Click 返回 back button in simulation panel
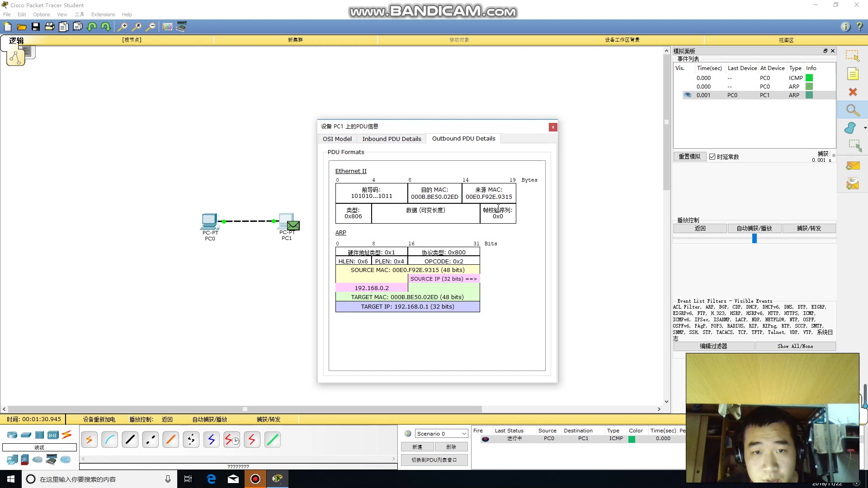The image size is (868, 488). coord(700,229)
